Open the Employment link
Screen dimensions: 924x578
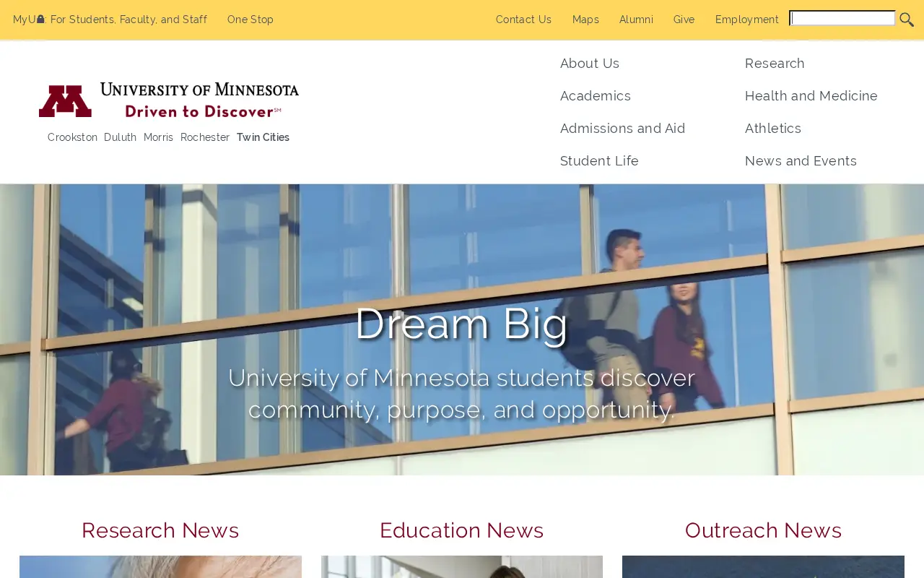[x=747, y=20]
